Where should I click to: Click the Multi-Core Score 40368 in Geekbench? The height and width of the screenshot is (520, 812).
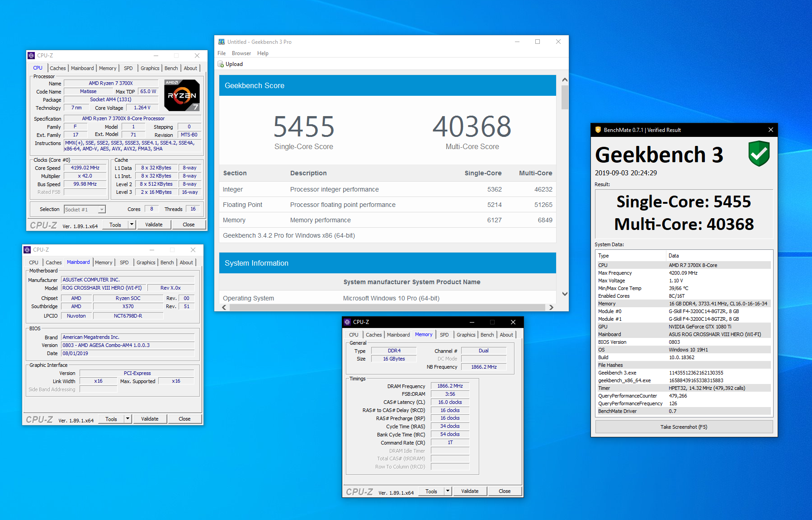[x=472, y=126]
